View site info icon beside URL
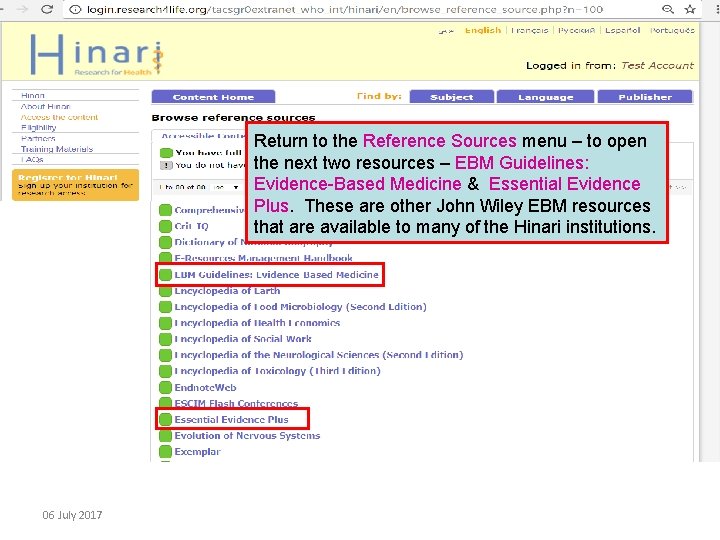The image size is (720, 540). pyautogui.click(x=76, y=9)
